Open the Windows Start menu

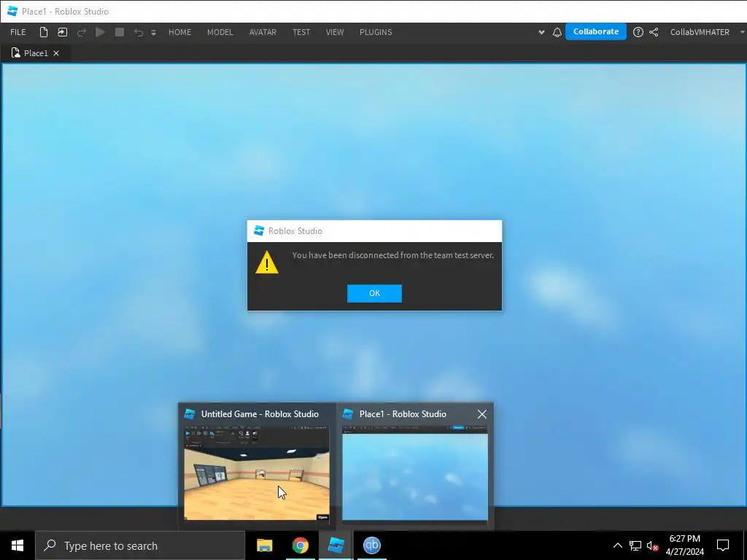coord(18,545)
